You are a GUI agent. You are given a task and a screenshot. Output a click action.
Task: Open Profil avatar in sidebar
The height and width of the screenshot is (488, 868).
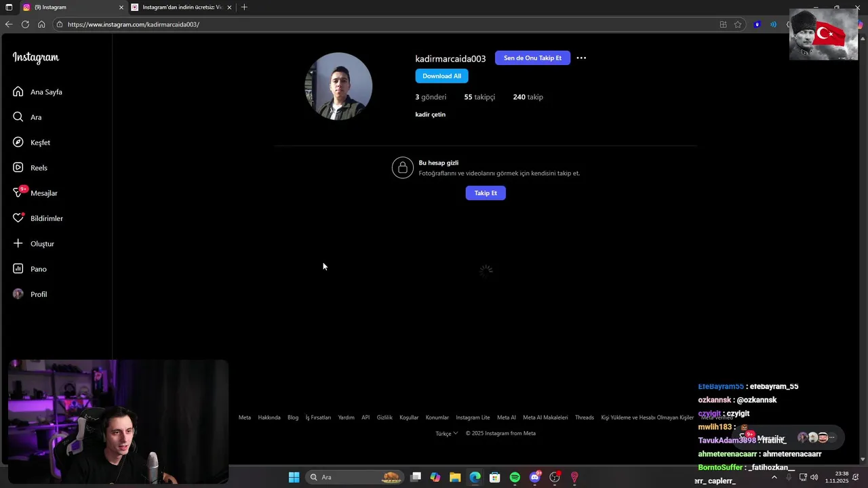pos(18,294)
